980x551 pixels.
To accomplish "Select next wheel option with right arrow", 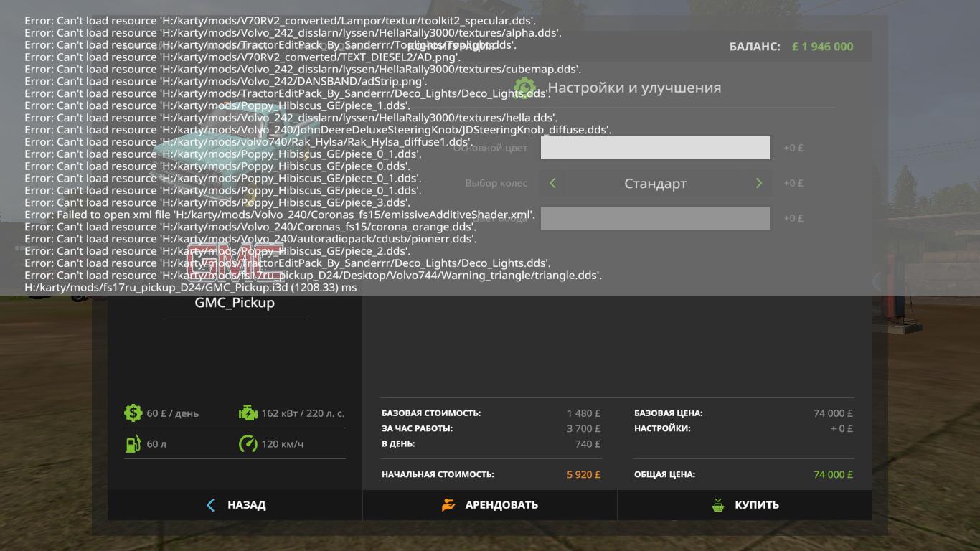I will [758, 183].
